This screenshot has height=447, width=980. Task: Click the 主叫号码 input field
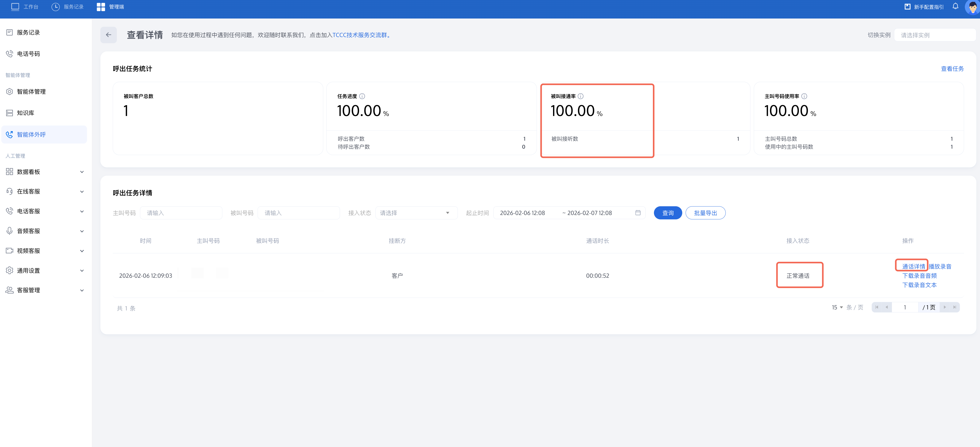coord(181,213)
